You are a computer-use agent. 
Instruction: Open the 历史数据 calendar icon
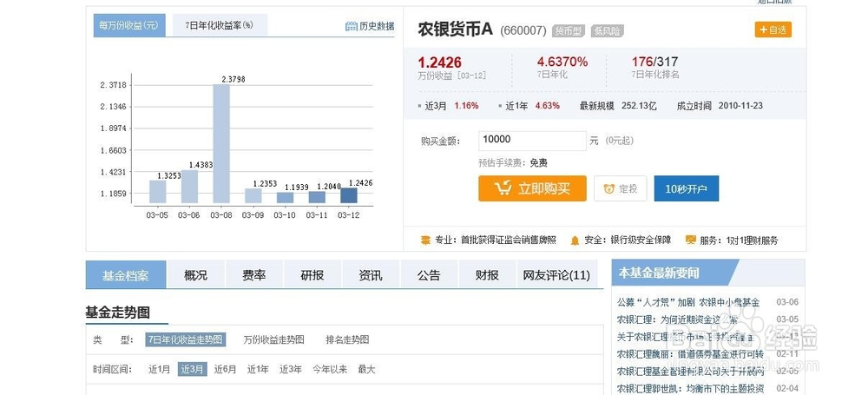pos(351,26)
